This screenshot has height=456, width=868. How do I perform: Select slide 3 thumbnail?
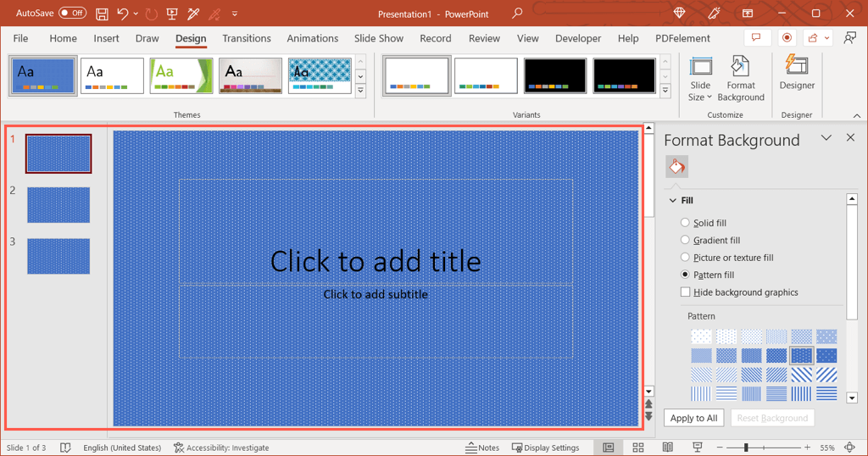tap(58, 256)
